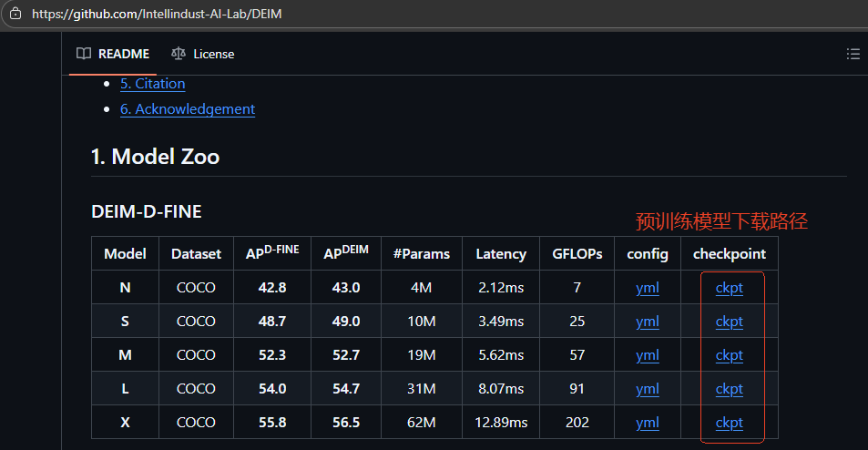This screenshot has width=868, height=450.
Task: Click the 55.8 AP D-FINE value
Action: (x=272, y=423)
